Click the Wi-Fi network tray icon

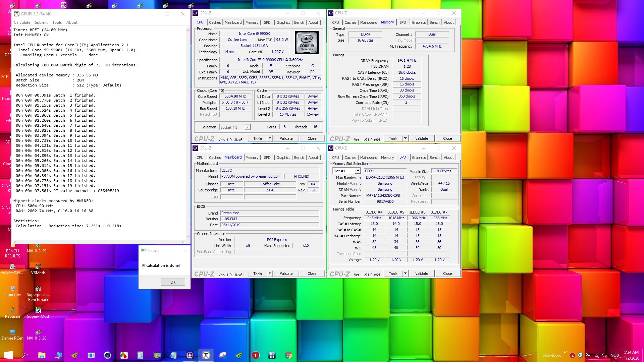coord(597,355)
